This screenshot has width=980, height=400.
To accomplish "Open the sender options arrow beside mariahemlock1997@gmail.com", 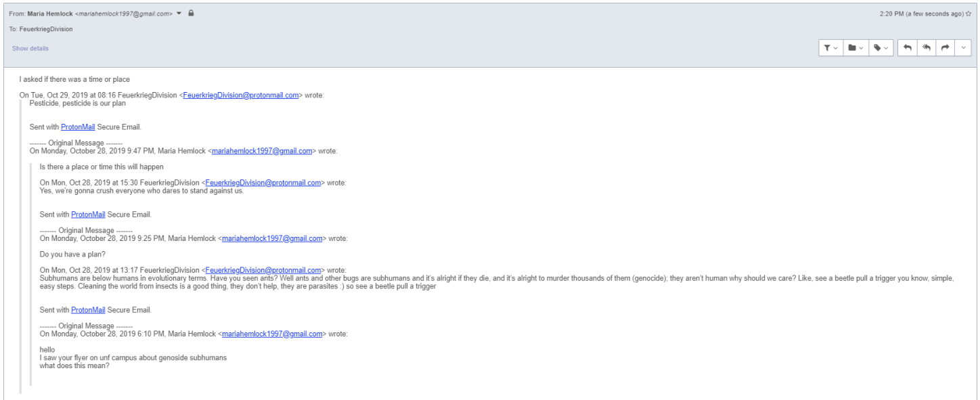I will [179, 13].
